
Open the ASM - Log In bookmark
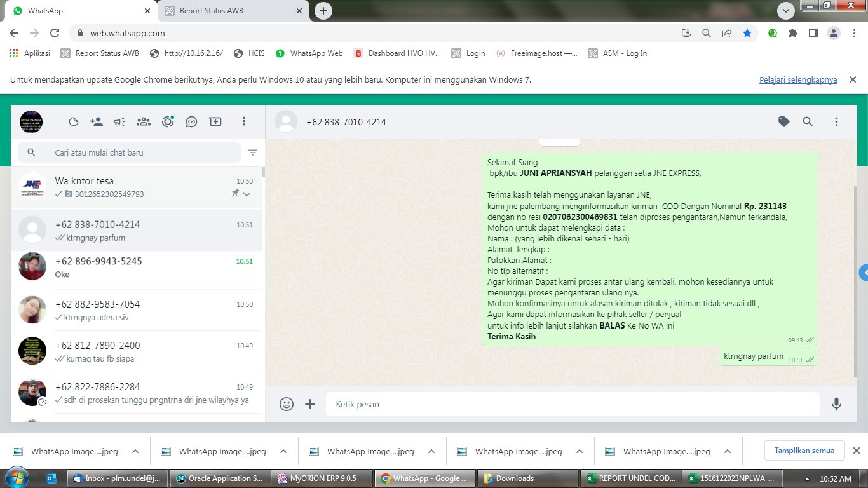(x=618, y=53)
